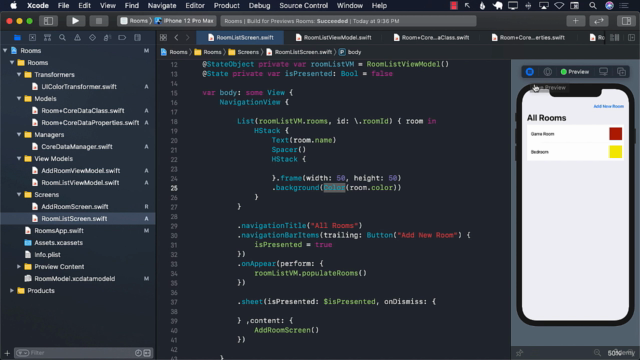Select the Rooms scheme
640x360 pixels.
coord(135,21)
